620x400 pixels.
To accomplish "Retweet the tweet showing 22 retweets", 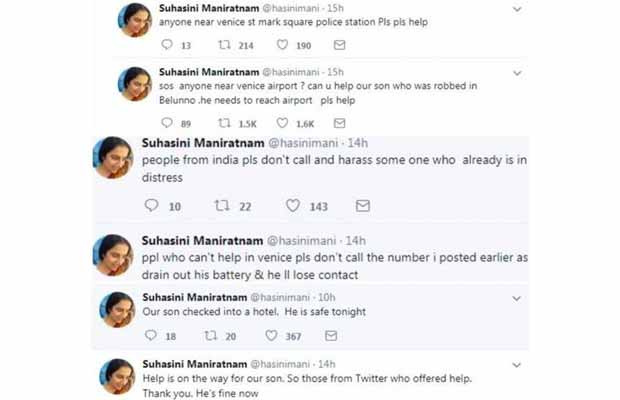I will pos(222,205).
